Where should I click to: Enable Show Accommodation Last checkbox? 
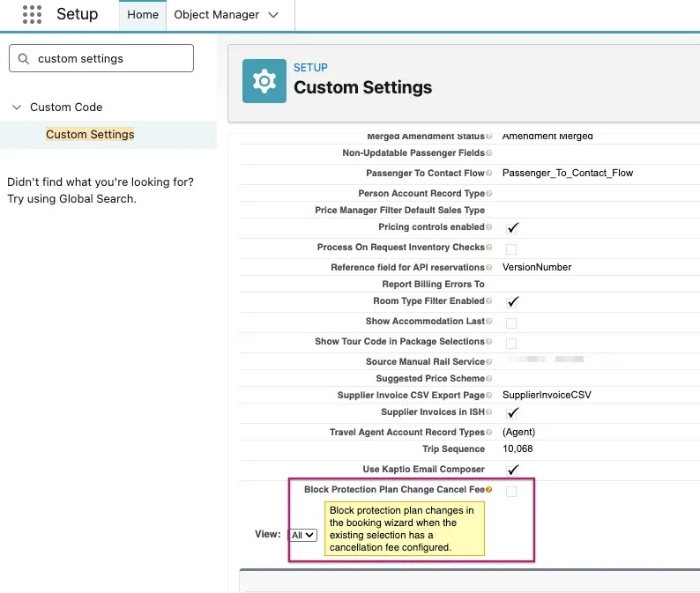(x=511, y=322)
